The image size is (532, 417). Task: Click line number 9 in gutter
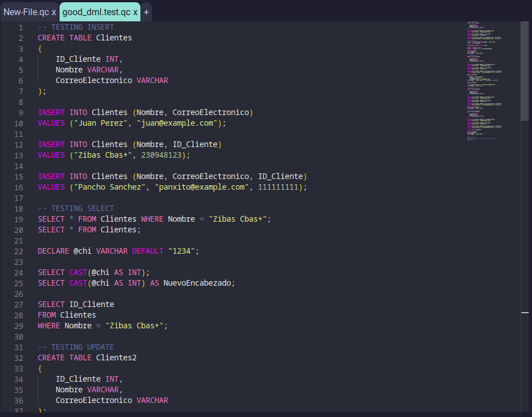(x=21, y=113)
